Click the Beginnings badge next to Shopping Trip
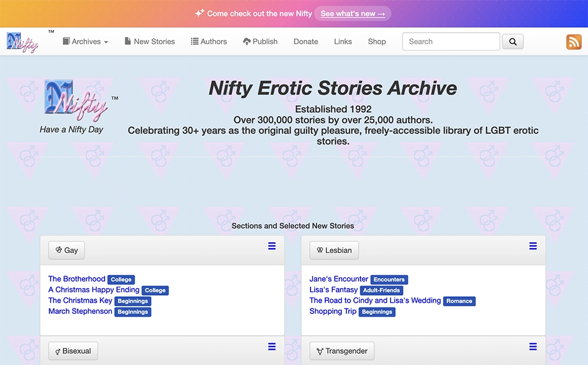Viewport: 588px width, 365px height. (377, 312)
